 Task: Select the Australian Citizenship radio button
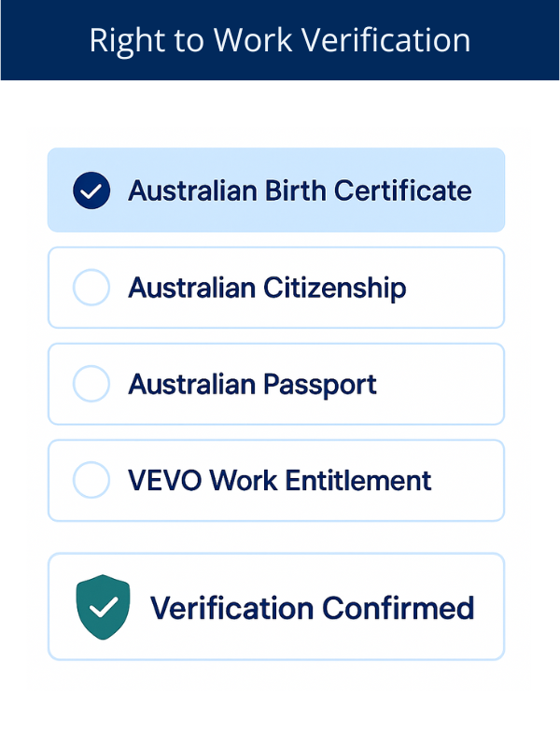coord(91,288)
